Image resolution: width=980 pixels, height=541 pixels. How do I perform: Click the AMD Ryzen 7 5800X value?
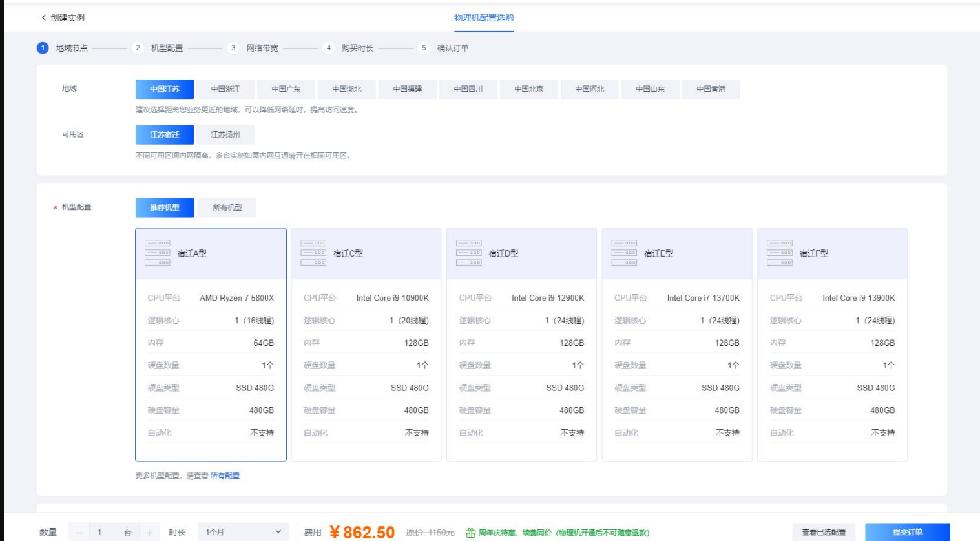click(x=236, y=298)
